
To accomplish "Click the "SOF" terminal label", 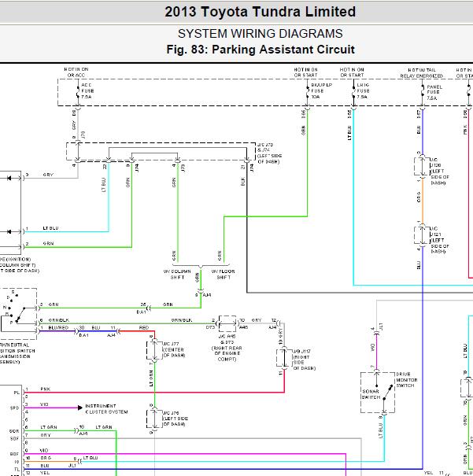I will [15, 439].
